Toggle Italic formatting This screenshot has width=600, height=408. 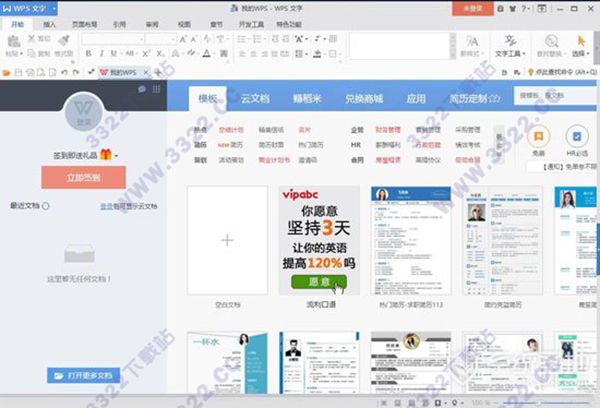[x=101, y=53]
